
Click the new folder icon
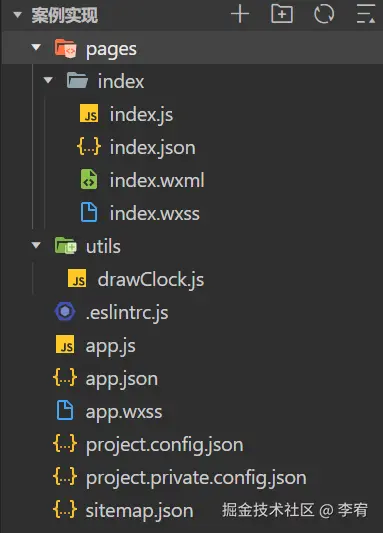(x=282, y=14)
